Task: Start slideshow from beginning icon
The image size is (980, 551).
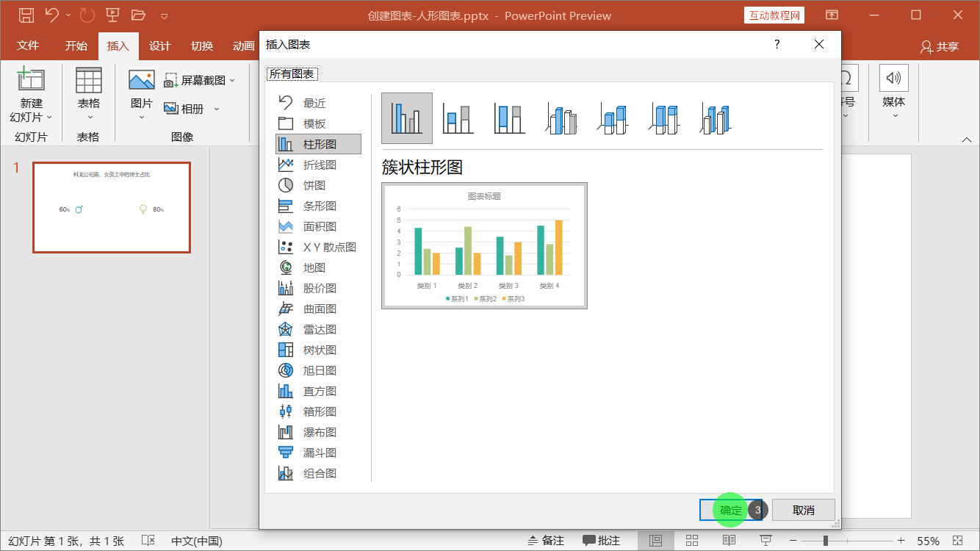Action: coord(112,15)
